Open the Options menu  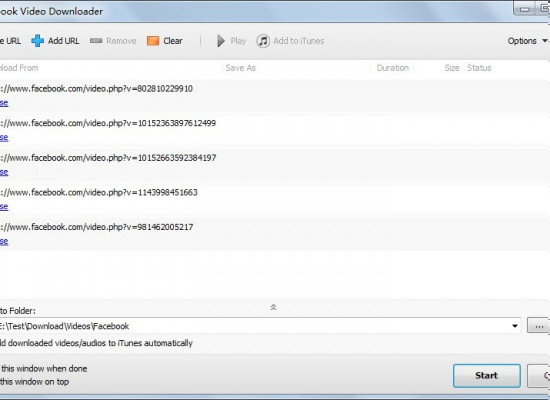tap(522, 41)
